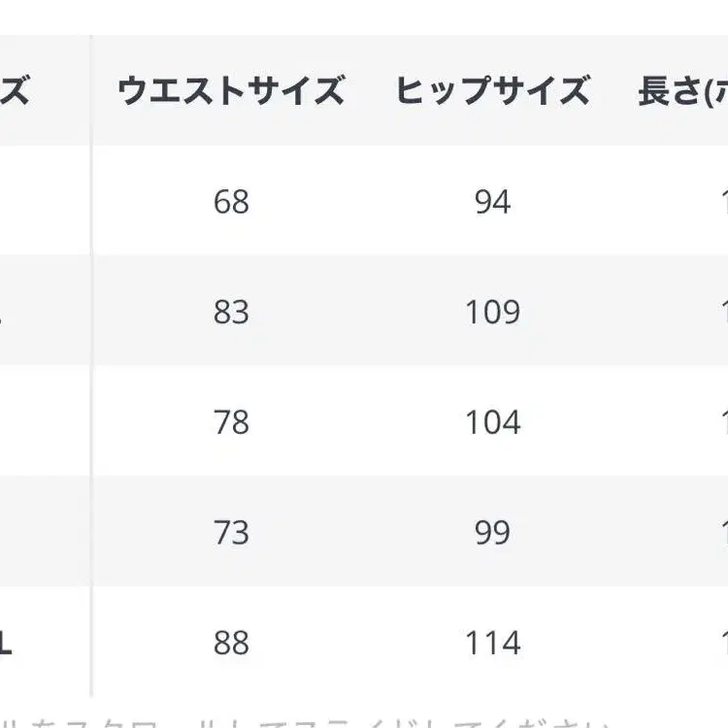Screen dimensions: 728x728
Task: Select waist size cell 88
Action: [231, 644]
